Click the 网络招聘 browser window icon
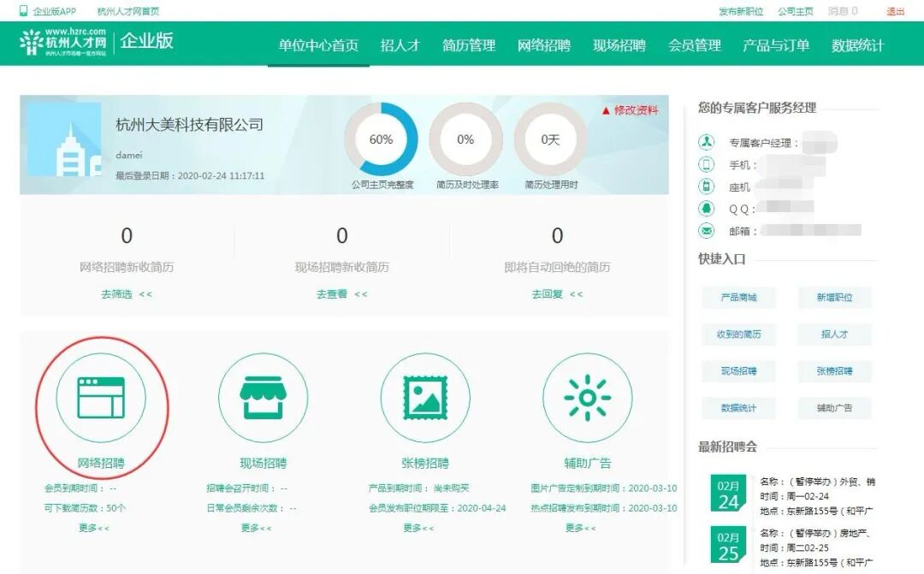The image size is (924, 574). 101,398
